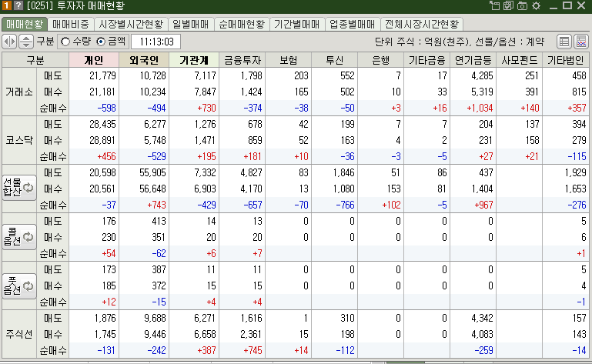Click the 21,779 거래소 개인 매도 cell
The image size is (592, 364).
tap(94, 75)
